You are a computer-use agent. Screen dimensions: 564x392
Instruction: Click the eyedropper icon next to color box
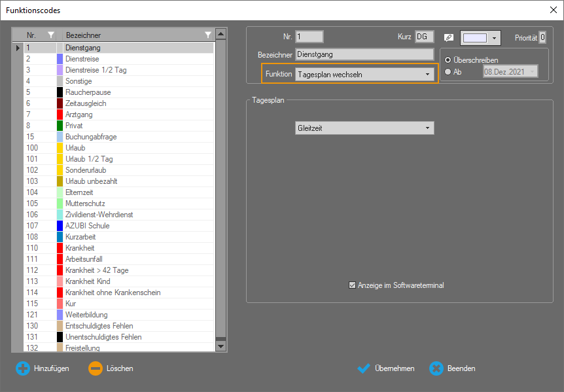pos(449,37)
